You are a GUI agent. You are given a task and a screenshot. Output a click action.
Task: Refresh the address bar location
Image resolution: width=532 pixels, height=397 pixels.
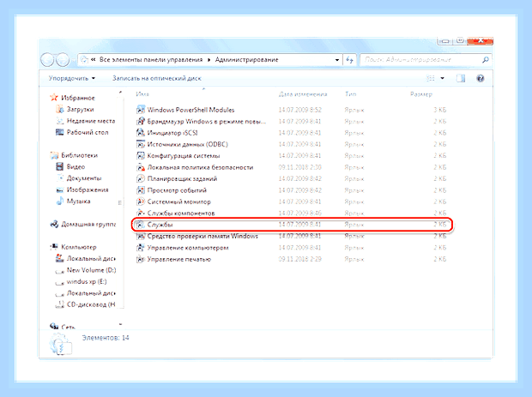[350, 60]
